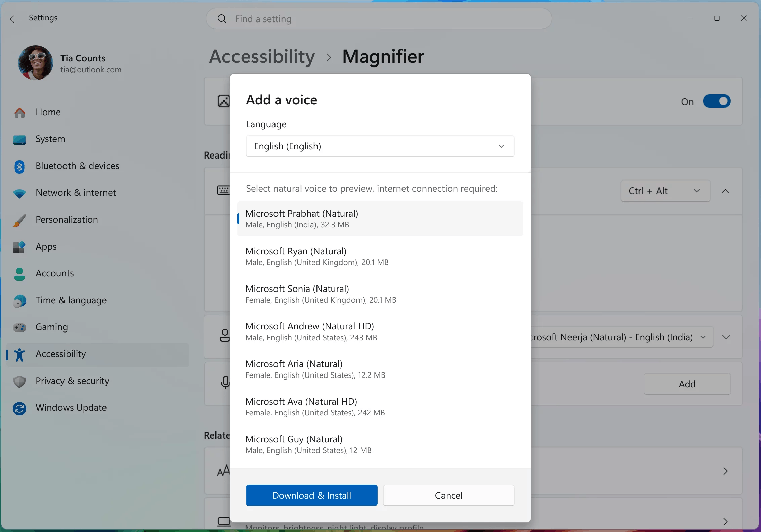Turn off the Magnifier On toggle
This screenshot has height=532, width=761.
717,101
